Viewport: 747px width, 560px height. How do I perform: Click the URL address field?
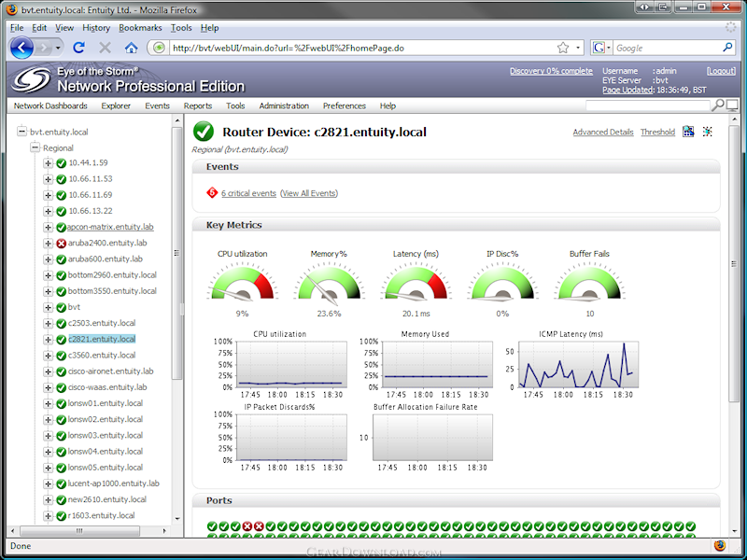362,48
